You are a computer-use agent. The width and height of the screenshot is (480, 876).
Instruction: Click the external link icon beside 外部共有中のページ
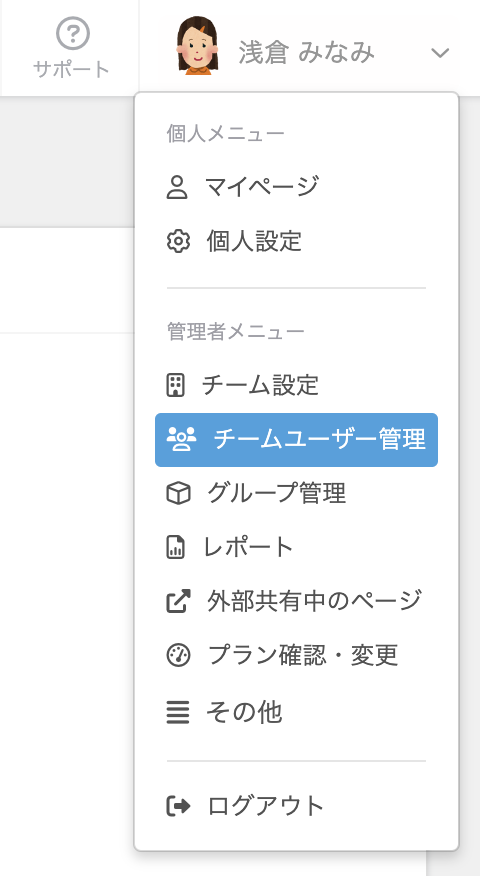point(178,601)
